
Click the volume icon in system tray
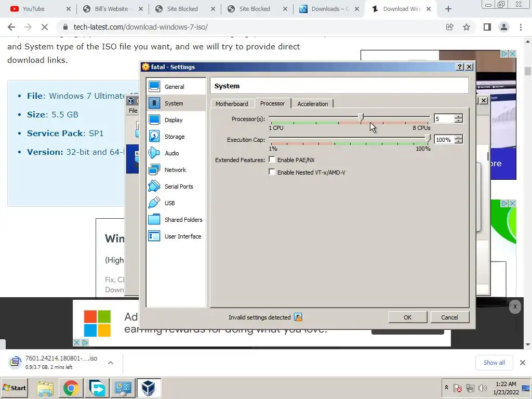coord(482,388)
